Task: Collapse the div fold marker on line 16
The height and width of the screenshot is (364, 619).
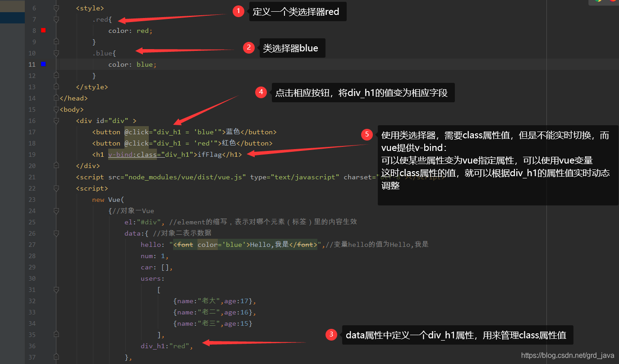Action: [x=56, y=121]
